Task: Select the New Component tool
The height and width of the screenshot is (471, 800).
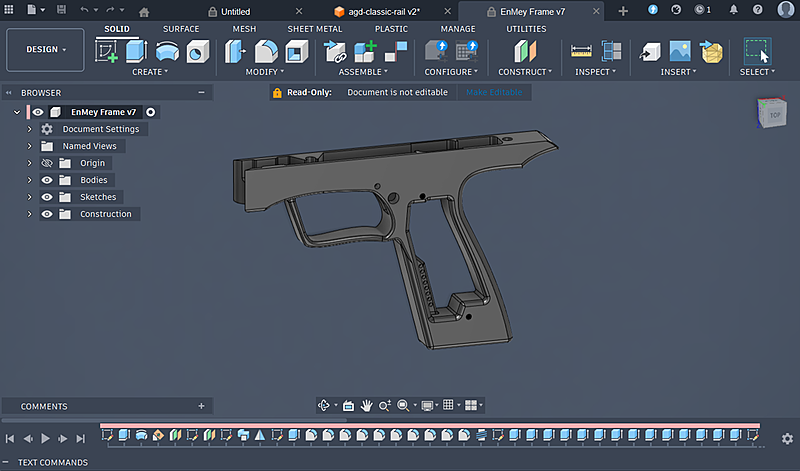Action: [365, 52]
